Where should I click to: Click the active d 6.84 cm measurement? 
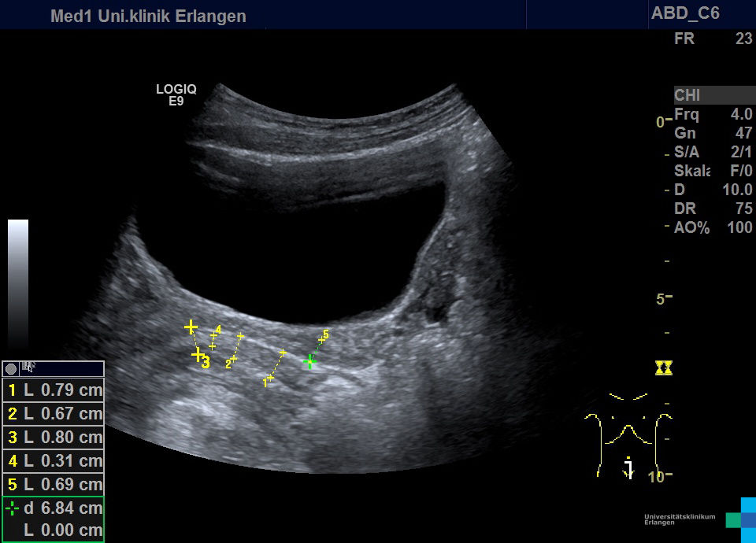54,508
